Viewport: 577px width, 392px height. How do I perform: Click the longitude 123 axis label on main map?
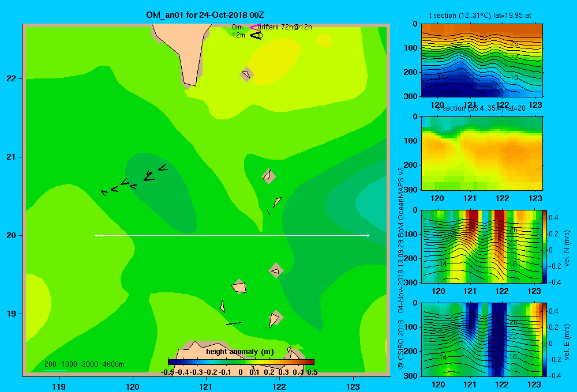(353, 386)
